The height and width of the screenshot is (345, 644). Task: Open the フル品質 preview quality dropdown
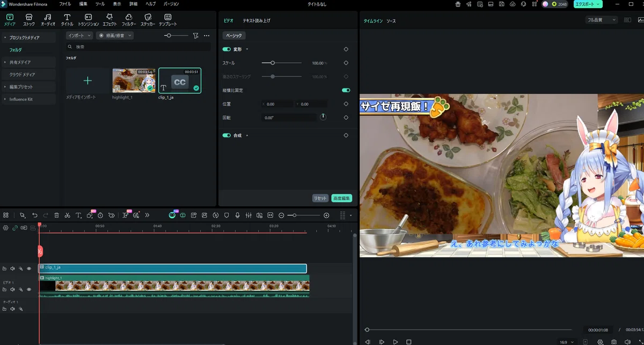[601, 20]
